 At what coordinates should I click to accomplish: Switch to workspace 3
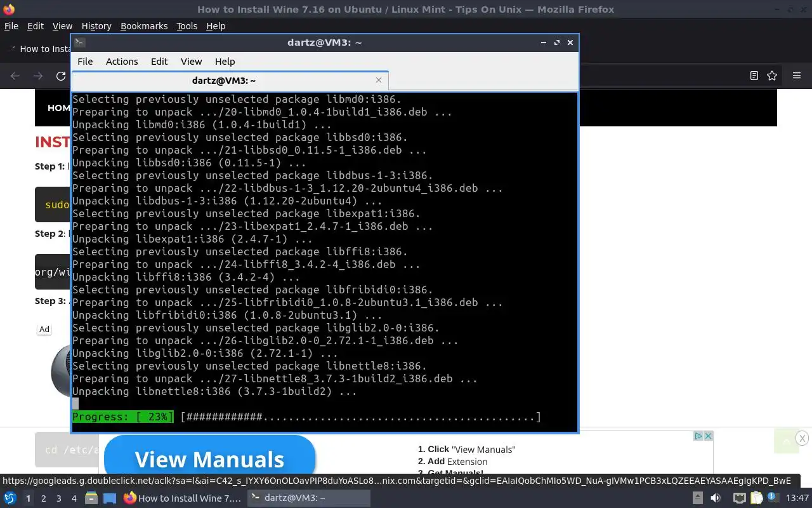coord(59,498)
